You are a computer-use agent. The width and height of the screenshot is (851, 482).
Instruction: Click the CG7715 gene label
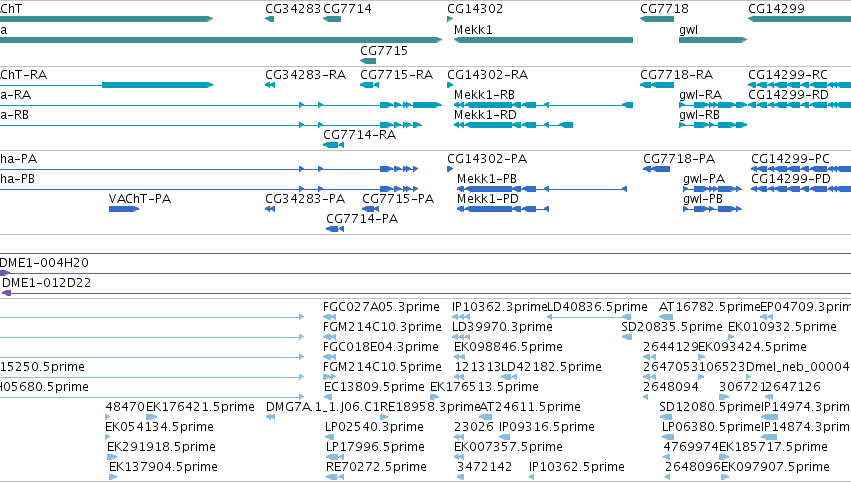click(x=384, y=50)
